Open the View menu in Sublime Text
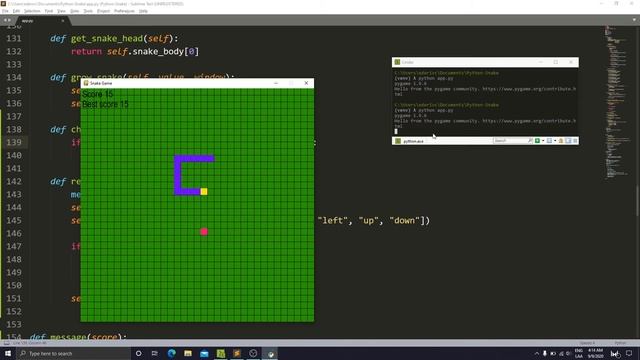Screen dimensions: 640x360 [x=61, y=11]
